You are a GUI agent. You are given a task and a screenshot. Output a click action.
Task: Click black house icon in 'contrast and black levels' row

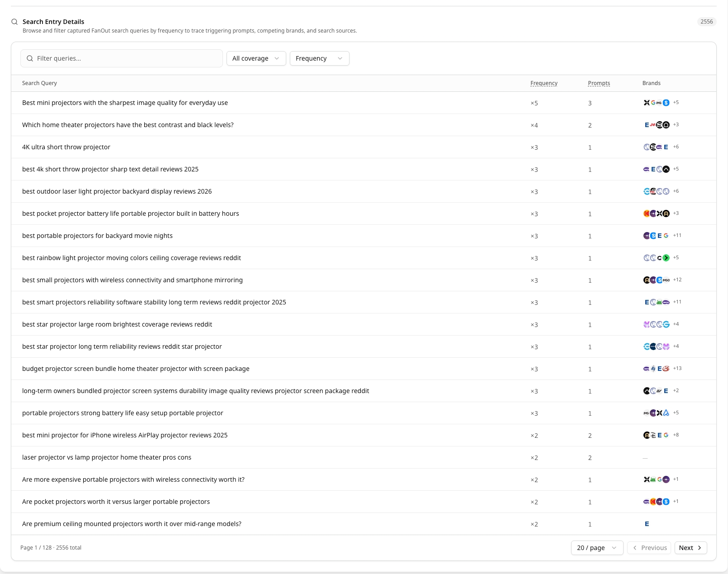pos(666,125)
